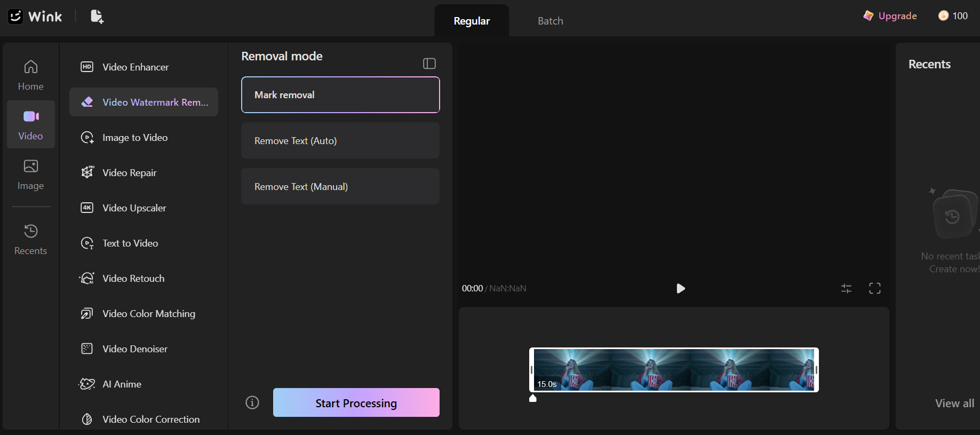Viewport: 980px width, 435px height.
Task: Click the Upgrade crown icon
Action: [869, 15]
